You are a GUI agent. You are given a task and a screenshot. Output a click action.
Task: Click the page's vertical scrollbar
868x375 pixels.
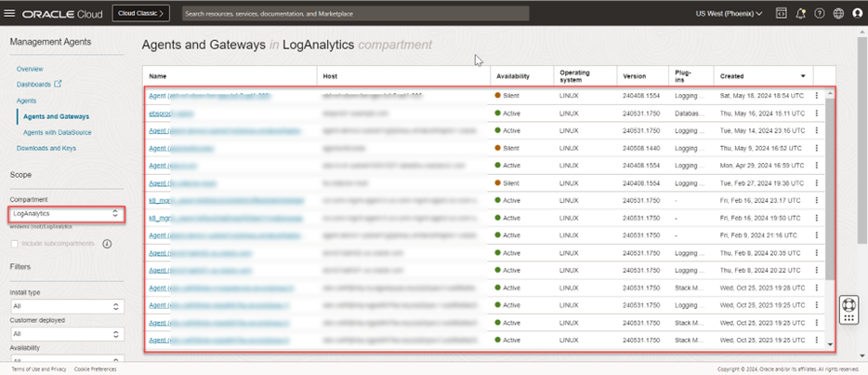[x=863, y=139]
